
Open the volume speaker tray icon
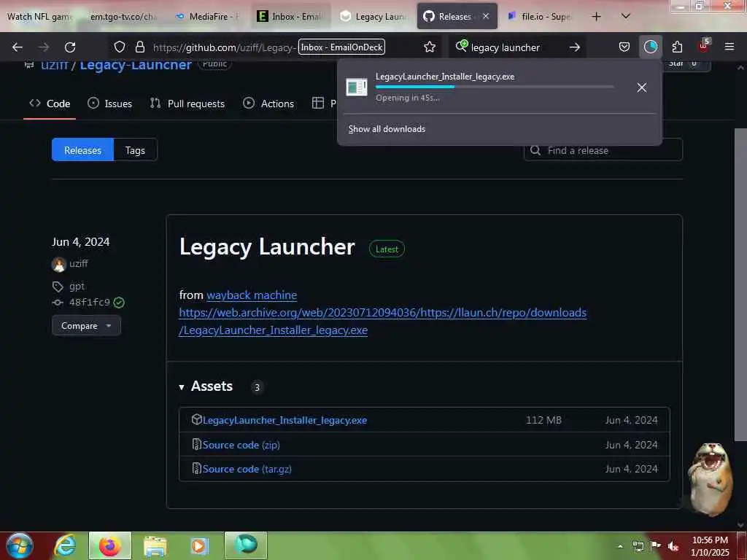673,546
